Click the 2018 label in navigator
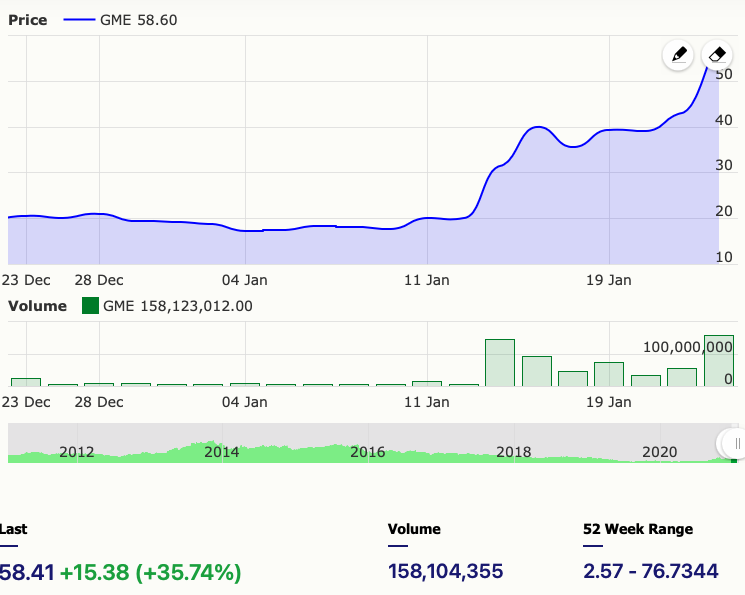The width and height of the screenshot is (745, 595). click(x=513, y=451)
